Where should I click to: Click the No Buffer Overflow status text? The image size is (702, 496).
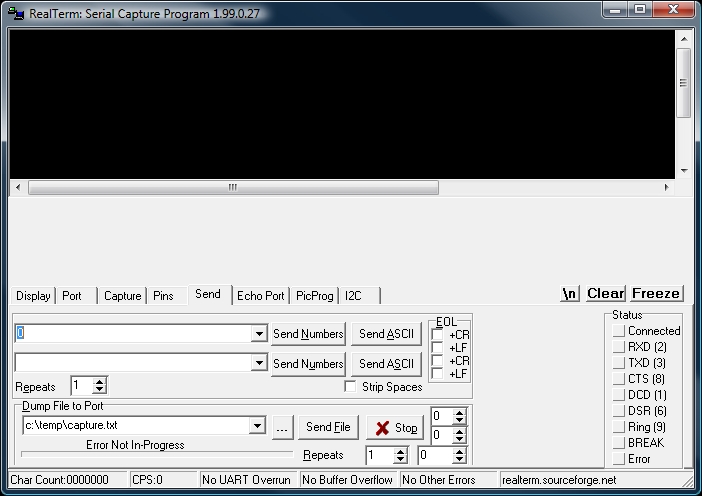pos(347,480)
